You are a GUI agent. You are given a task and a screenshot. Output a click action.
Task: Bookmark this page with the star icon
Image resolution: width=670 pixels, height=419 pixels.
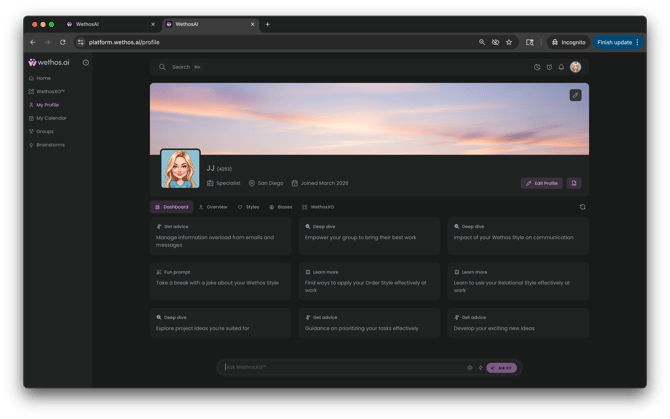coord(509,42)
